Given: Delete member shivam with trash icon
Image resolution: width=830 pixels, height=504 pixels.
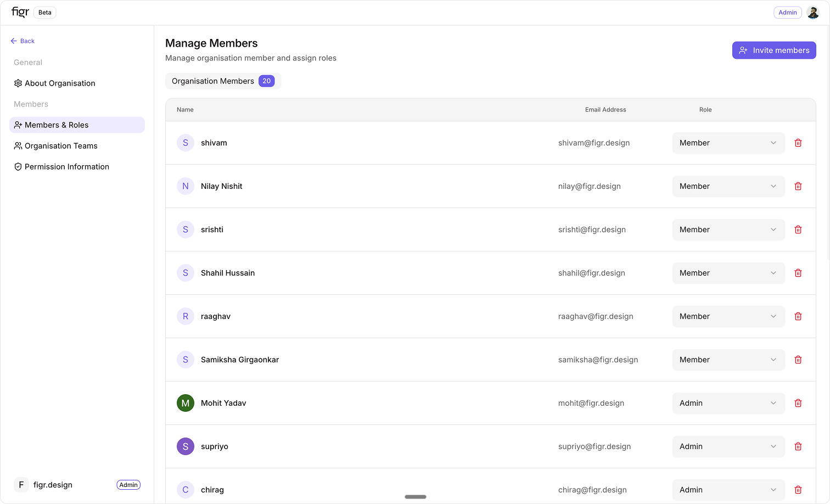Looking at the screenshot, I should pos(798,143).
